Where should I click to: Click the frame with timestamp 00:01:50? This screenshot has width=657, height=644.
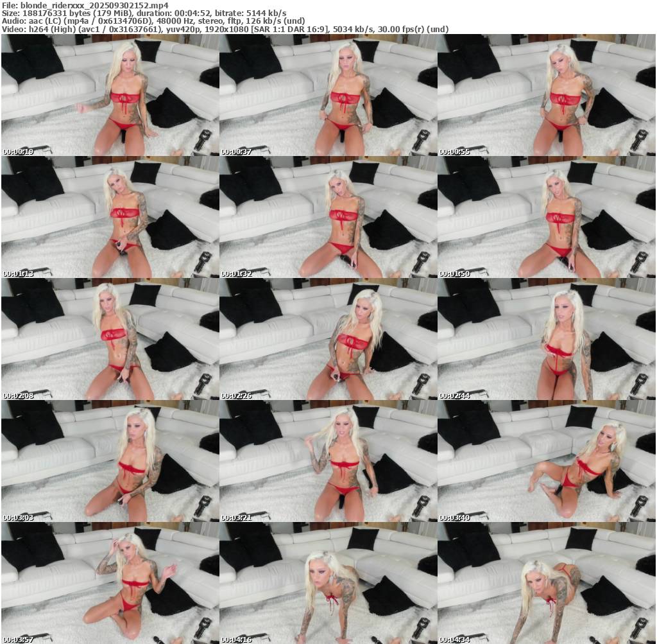click(x=546, y=217)
